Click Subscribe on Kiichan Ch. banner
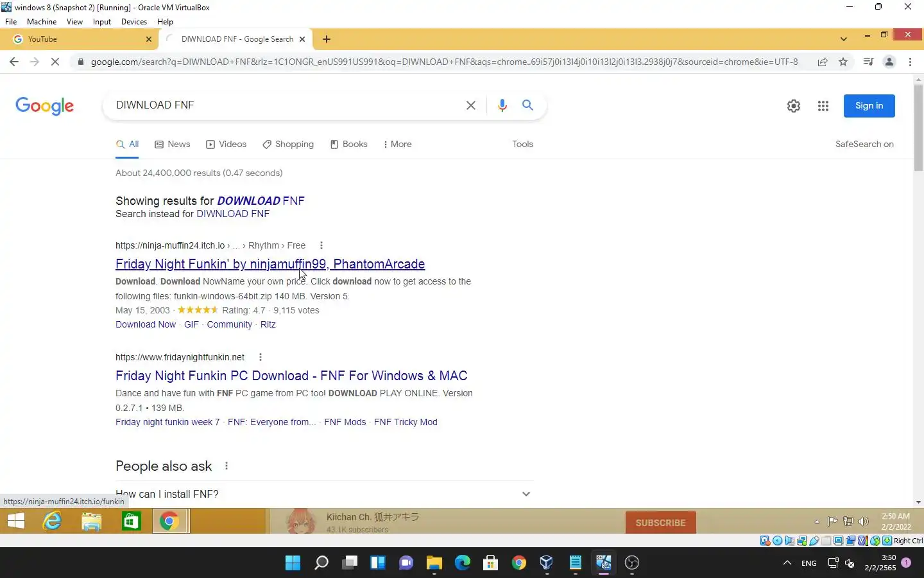The height and width of the screenshot is (578, 924). click(x=660, y=523)
